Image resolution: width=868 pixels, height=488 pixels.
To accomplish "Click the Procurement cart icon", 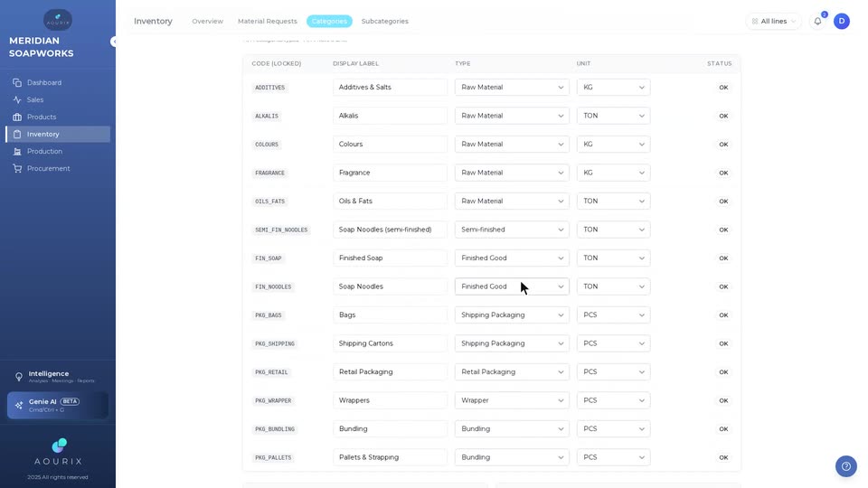I will [x=17, y=168].
